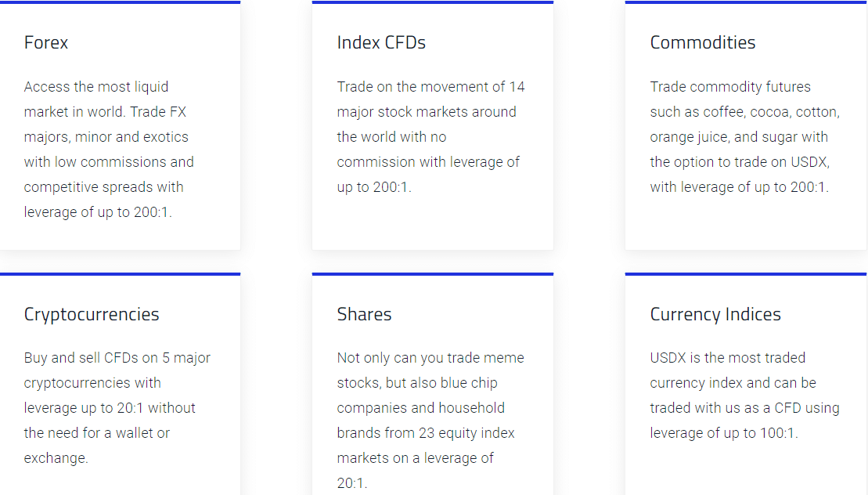The height and width of the screenshot is (495, 868).
Task: Click the blue top border of Shares card
Action: tap(433, 273)
